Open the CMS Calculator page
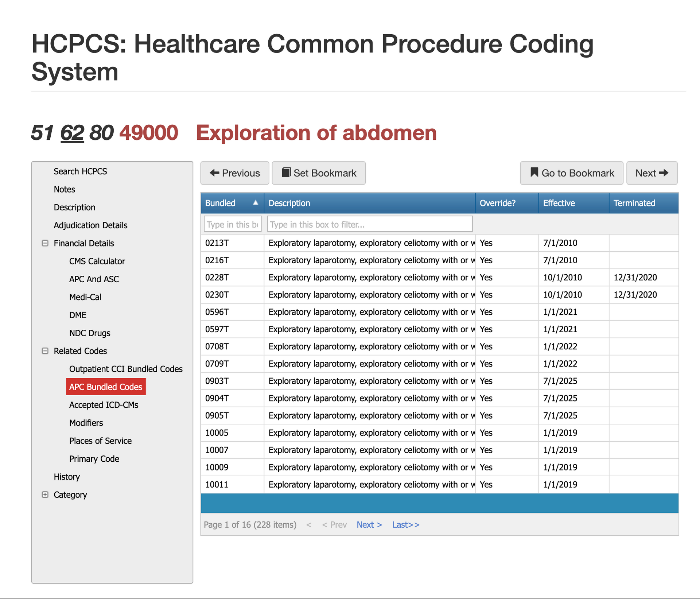Screen dimensions: 700x601 pos(97,261)
